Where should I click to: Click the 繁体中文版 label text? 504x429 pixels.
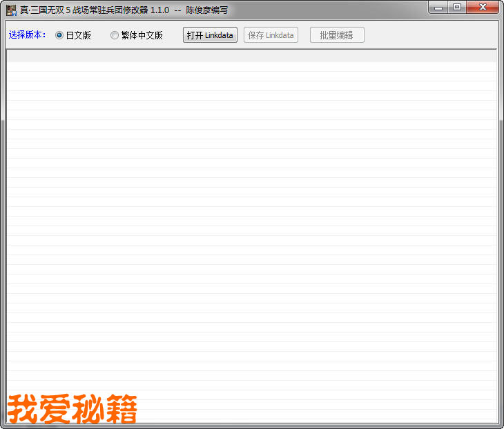tap(142, 35)
